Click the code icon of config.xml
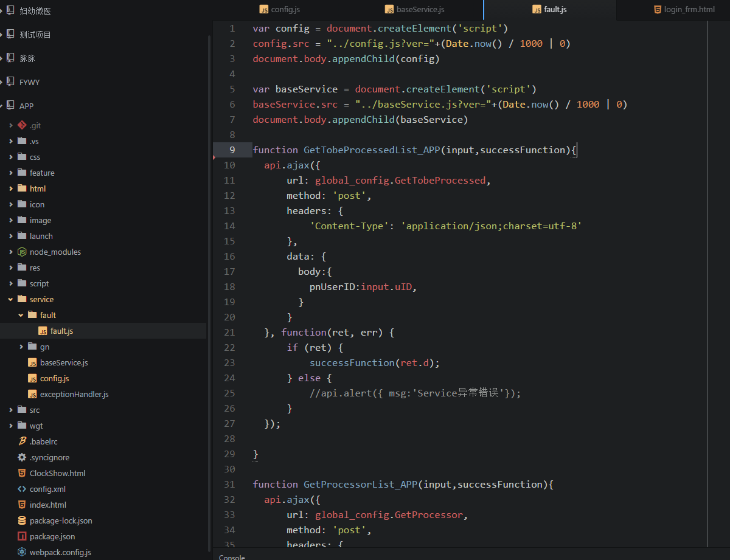Viewport: 730px width, 560px height. point(22,489)
